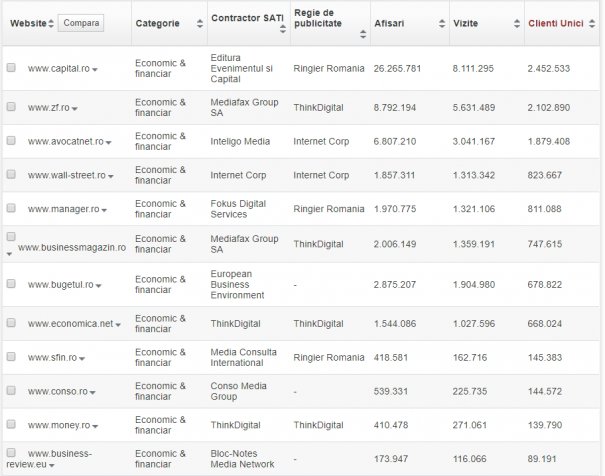Image resolution: width=605 pixels, height=476 pixels.
Task: Sort by Vizite column arrows
Action: [x=517, y=23]
